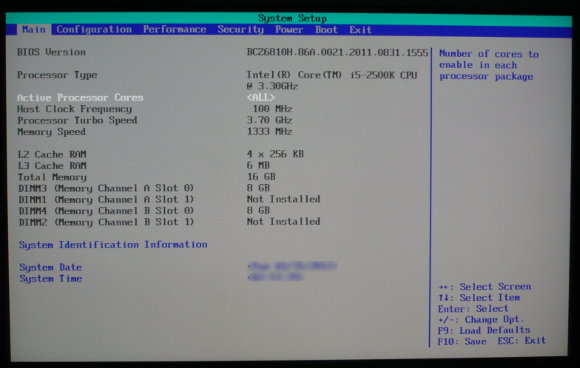Click the DIMM3 8 GB value
This screenshot has width=580, height=368.
coord(258,188)
